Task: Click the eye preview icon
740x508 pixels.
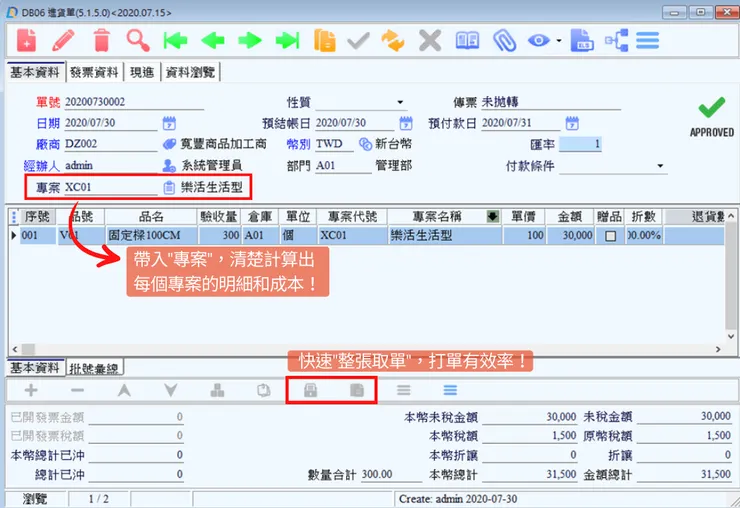Action: click(538, 41)
